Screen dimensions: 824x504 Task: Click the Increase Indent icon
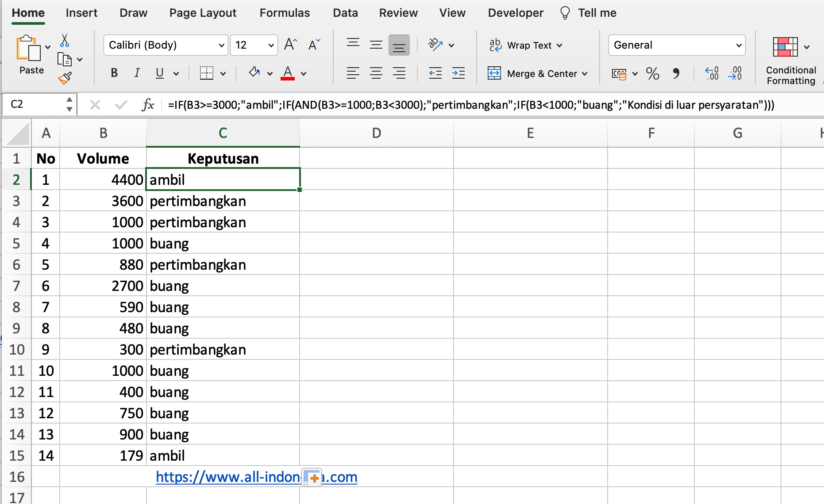[x=458, y=73]
